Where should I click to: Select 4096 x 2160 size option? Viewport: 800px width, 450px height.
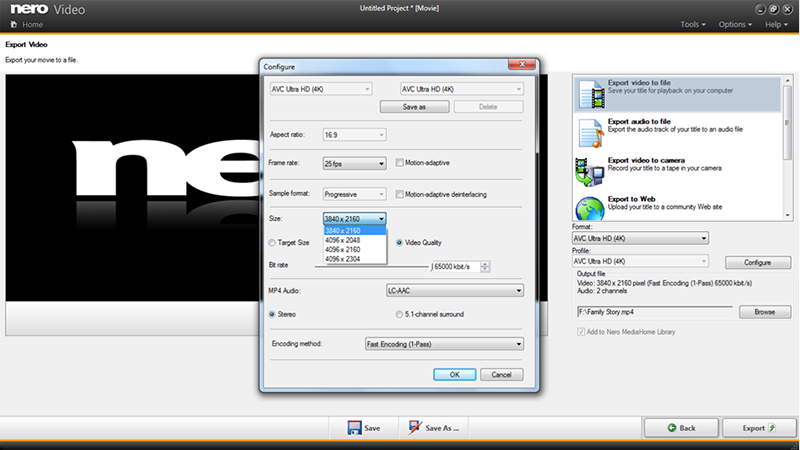[355, 249]
